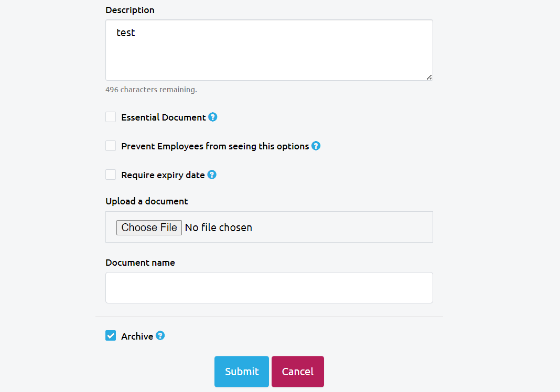The image size is (560, 392).
Task: Tick the Prevent Employees from seeing checkbox
Action: (x=111, y=146)
